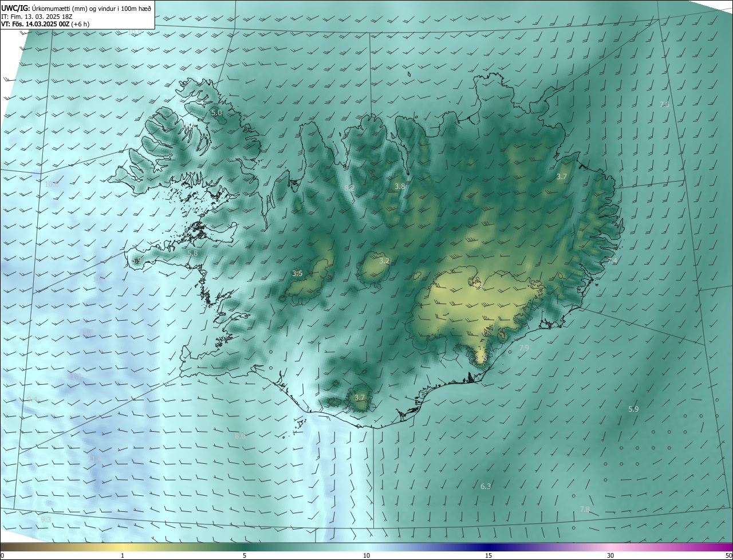733x560 pixels.
Task: Click the 10 tick label on the color scale
Action: click(366, 555)
